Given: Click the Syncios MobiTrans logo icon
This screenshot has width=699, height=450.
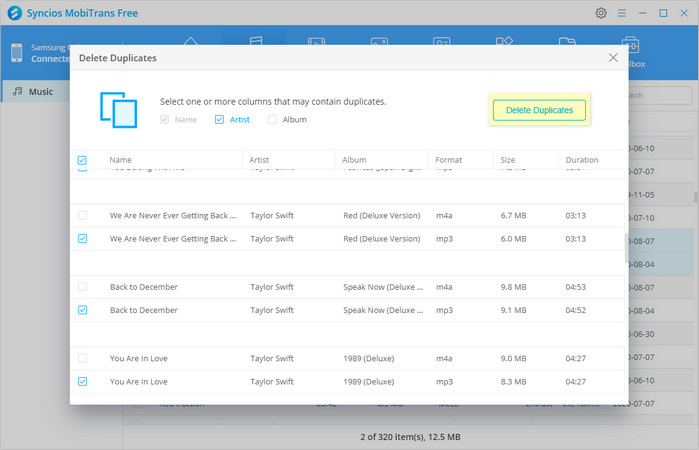Looking at the screenshot, I should [14, 13].
